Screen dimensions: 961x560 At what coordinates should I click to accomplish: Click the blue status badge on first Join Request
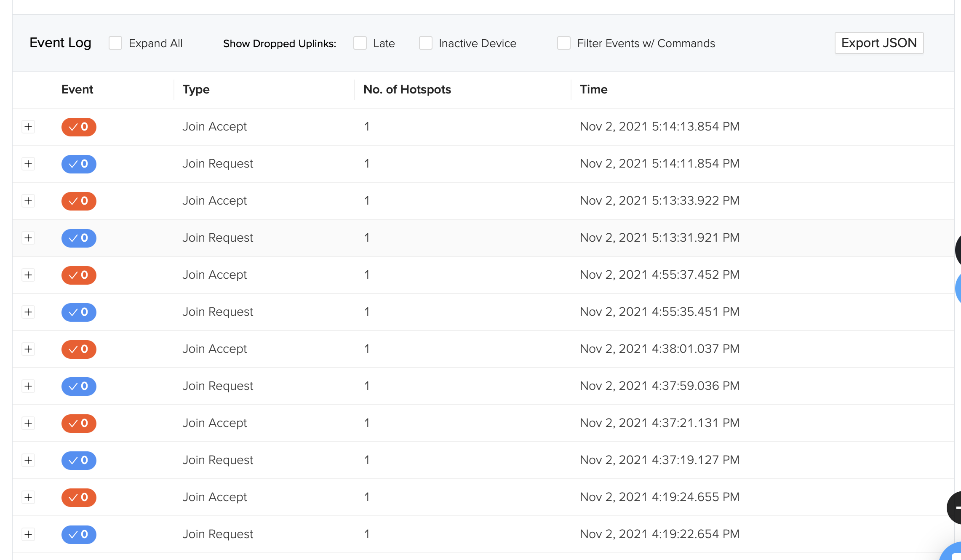click(79, 164)
